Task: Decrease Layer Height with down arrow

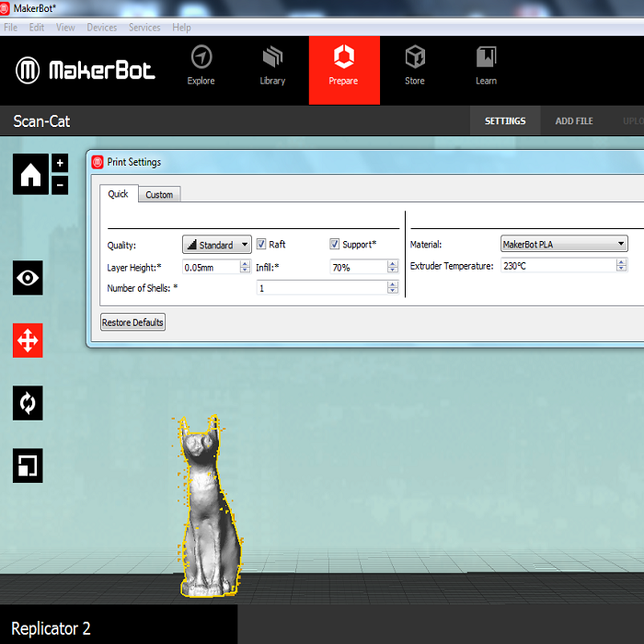Action: point(246,270)
